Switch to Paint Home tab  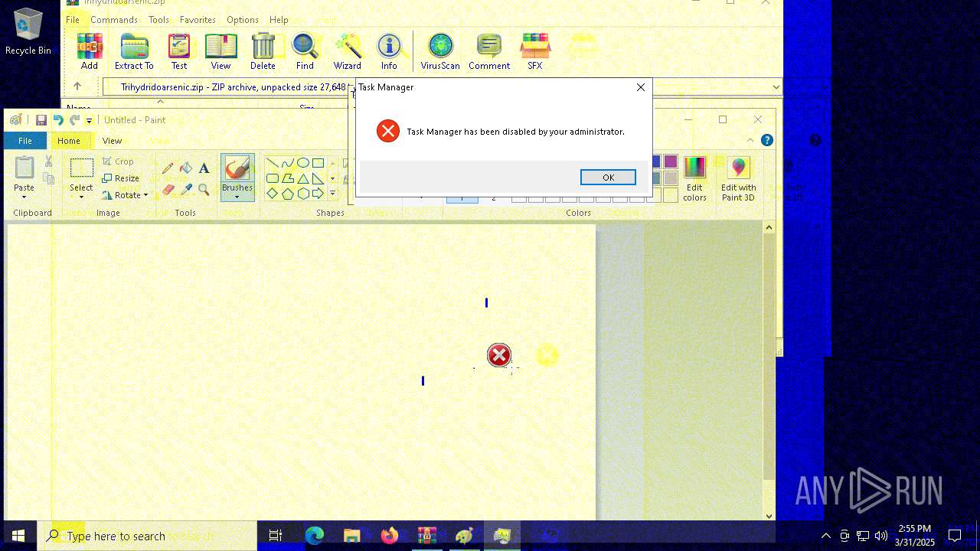click(68, 141)
